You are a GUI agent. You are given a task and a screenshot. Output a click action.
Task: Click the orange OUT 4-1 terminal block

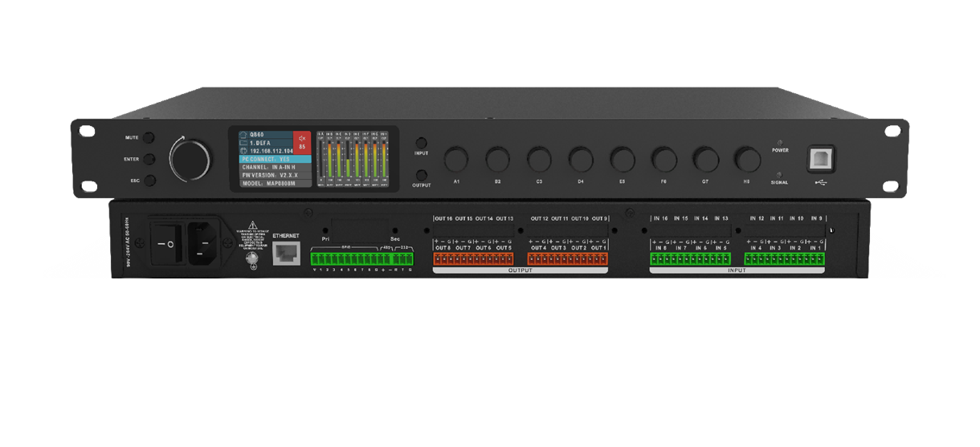(567, 259)
